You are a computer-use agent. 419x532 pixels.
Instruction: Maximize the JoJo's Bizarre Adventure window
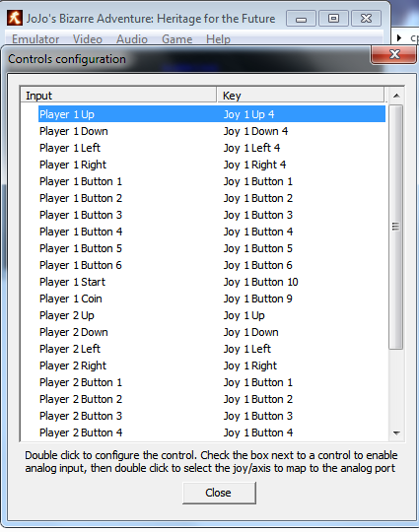333,19
